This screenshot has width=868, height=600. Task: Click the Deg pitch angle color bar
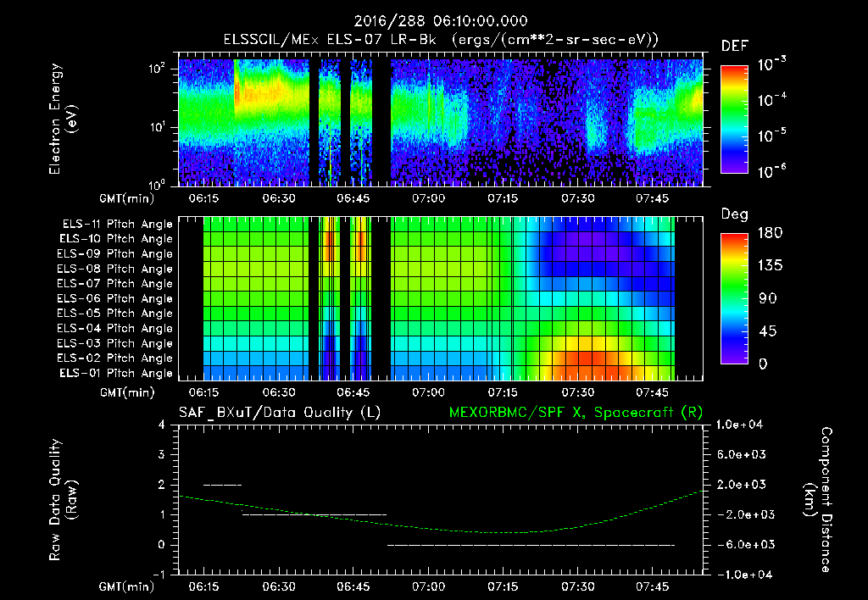pyautogui.click(x=734, y=298)
